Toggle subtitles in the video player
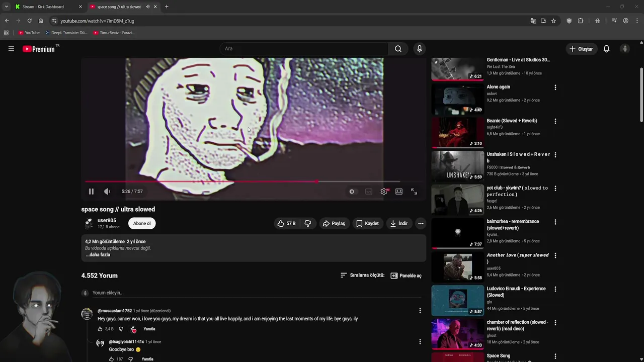This screenshot has width=644, height=362. [x=369, y=192]
